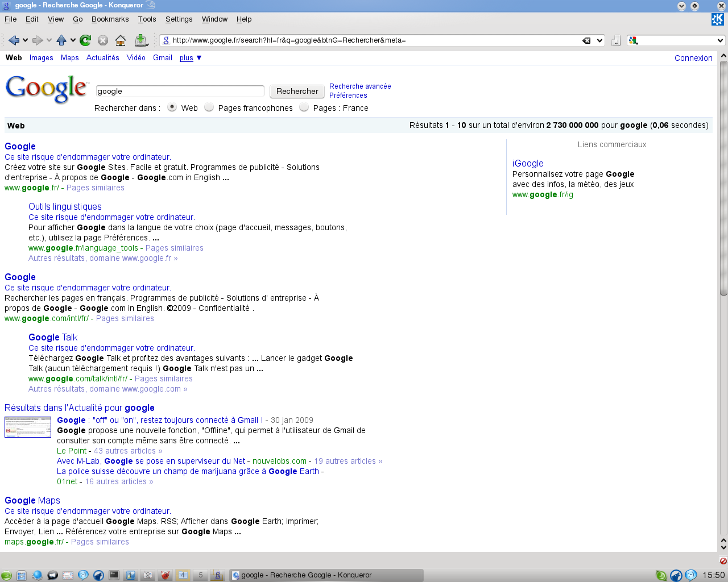
Task: Click the KDE logo in the menu bar corner
Action: (718, 19)
